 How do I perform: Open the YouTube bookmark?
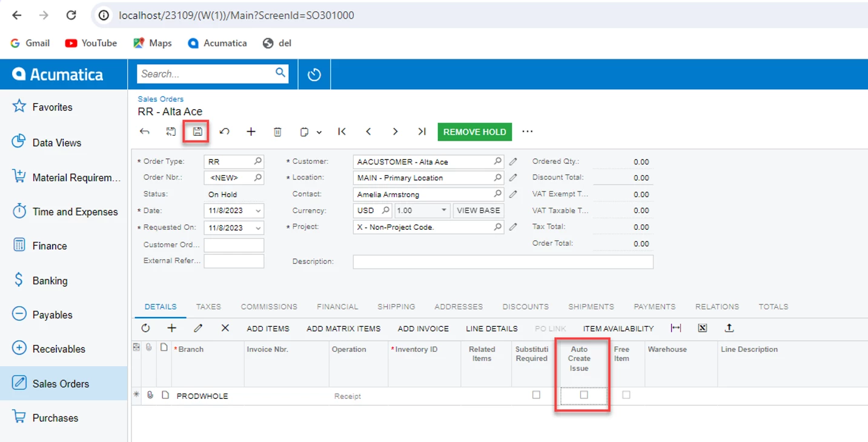(91, 43)
